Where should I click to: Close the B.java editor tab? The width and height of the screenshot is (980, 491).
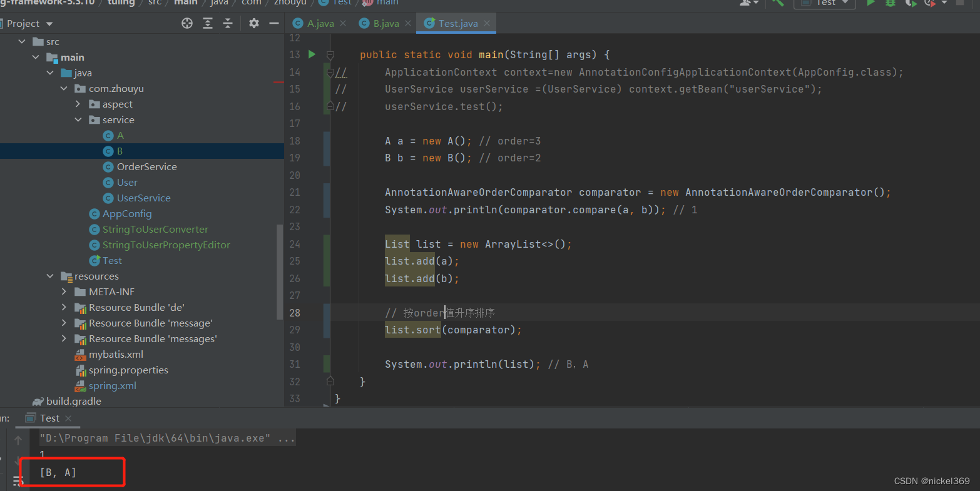tap(408, 23)
